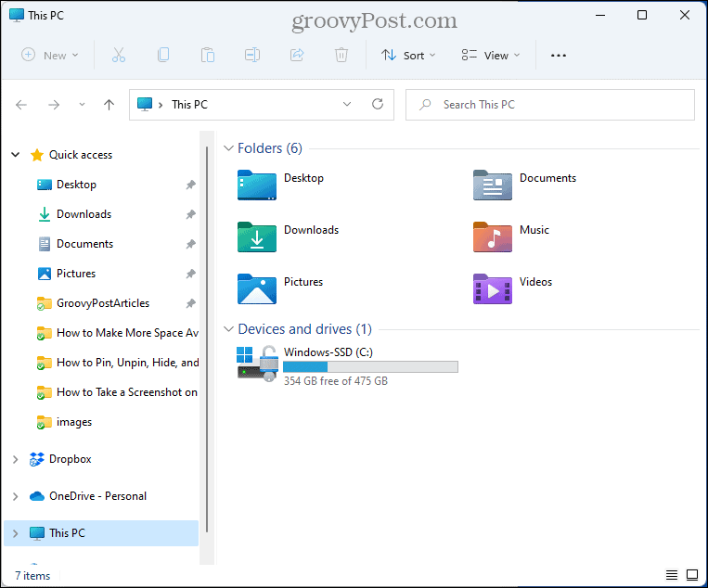This screenshot has height=588, width=708.
Task: Select the Downloads folder icon in main pane
Action: pos(257,236)
